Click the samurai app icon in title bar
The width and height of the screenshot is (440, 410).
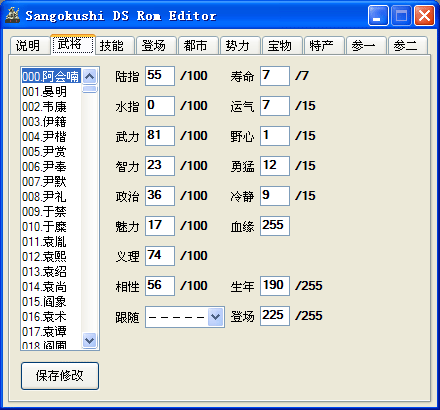pos(13,15)
